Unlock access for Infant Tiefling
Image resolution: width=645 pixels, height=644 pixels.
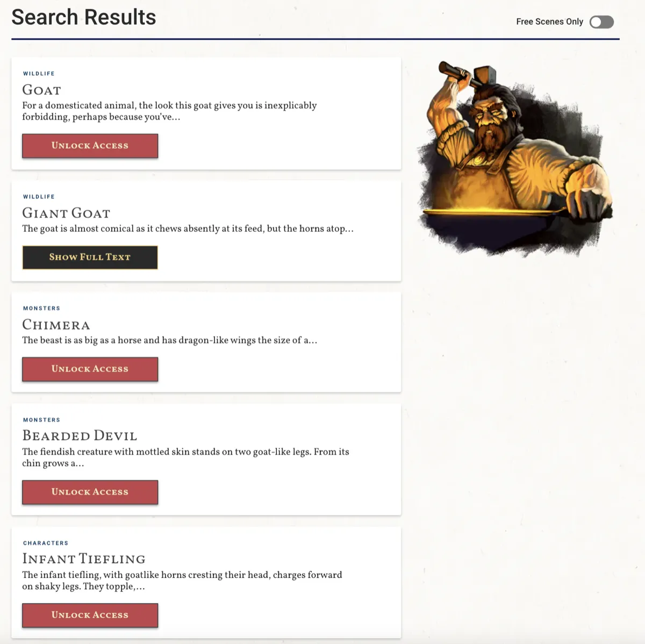[x=90, y=616]
